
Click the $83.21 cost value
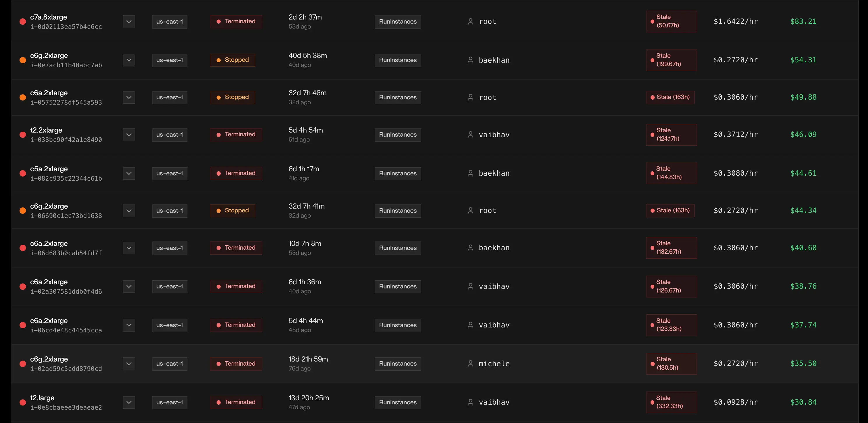[x=803, y=22]
